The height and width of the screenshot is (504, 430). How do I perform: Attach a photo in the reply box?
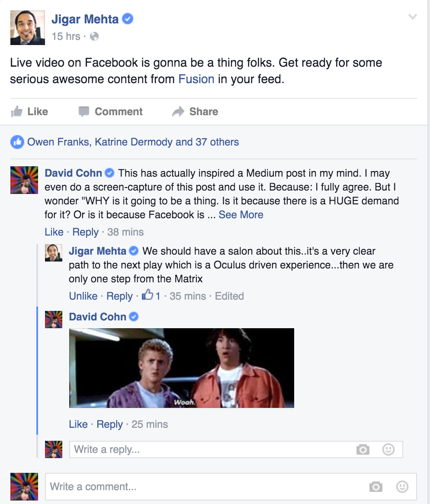(x=363, y=449)
